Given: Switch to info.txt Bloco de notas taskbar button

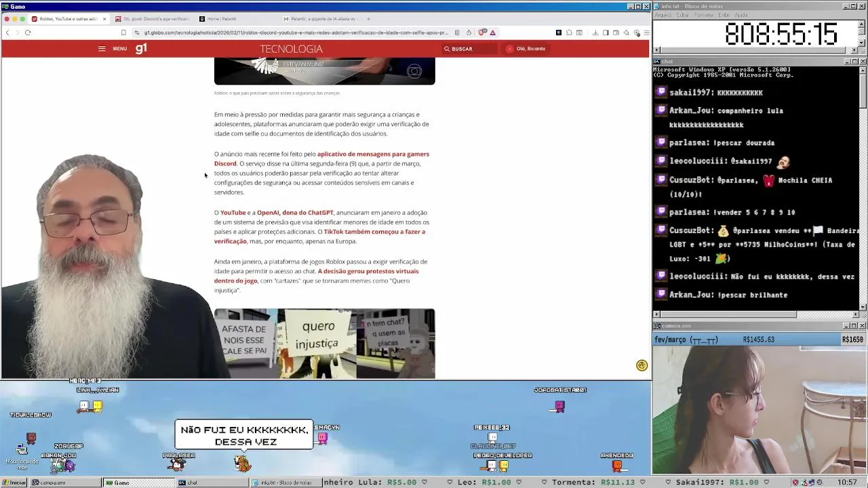Looking at the screenshot, I should pos(285,483).
